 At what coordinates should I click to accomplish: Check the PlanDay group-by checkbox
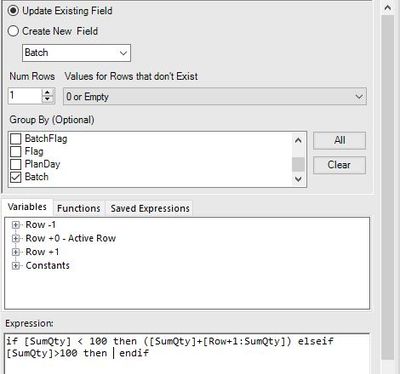(x=16, y=164)
